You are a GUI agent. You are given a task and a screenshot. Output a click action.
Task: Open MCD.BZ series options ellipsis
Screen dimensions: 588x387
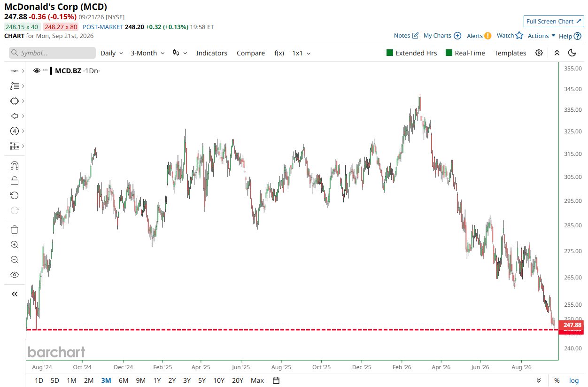point(45,71)
